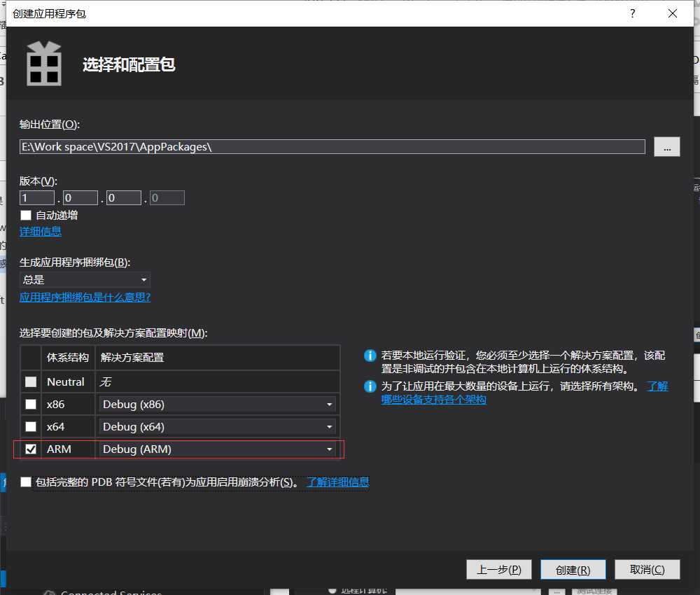This screenshot has height=595, width=700.
Task: Open the 了解哪些设备支持各个架构 link
Action: 524,393
